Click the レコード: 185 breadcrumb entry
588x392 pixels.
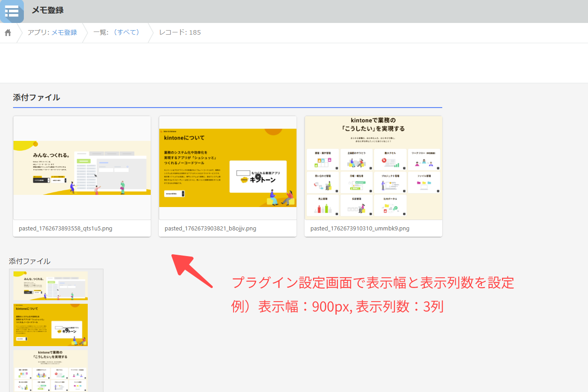tap(180, 32)
